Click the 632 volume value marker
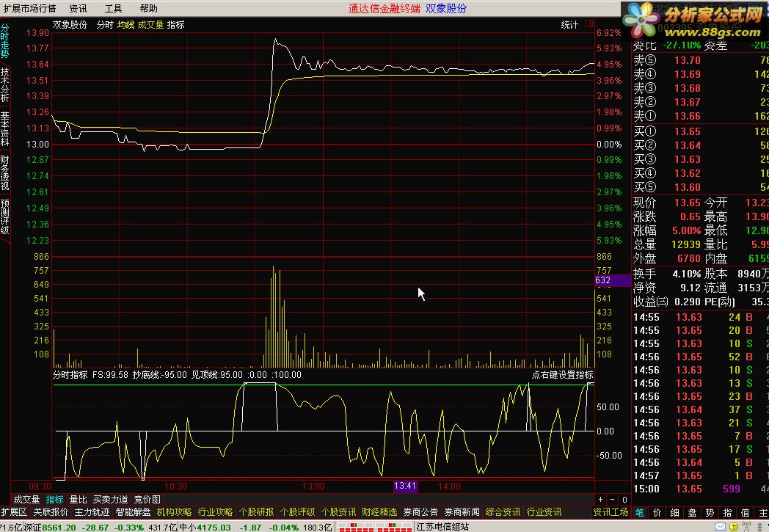The height and width of the screenshot is (532, 769). coord(613,280)
